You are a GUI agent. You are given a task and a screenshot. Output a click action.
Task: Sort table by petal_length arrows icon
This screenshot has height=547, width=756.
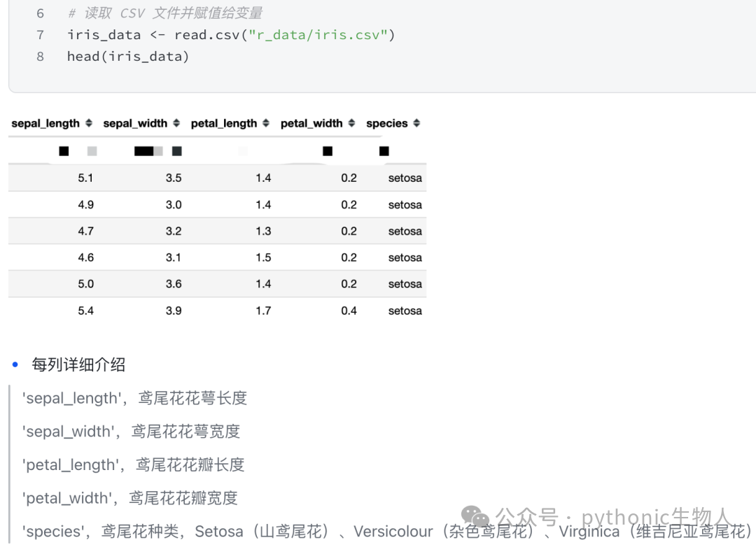266,123
